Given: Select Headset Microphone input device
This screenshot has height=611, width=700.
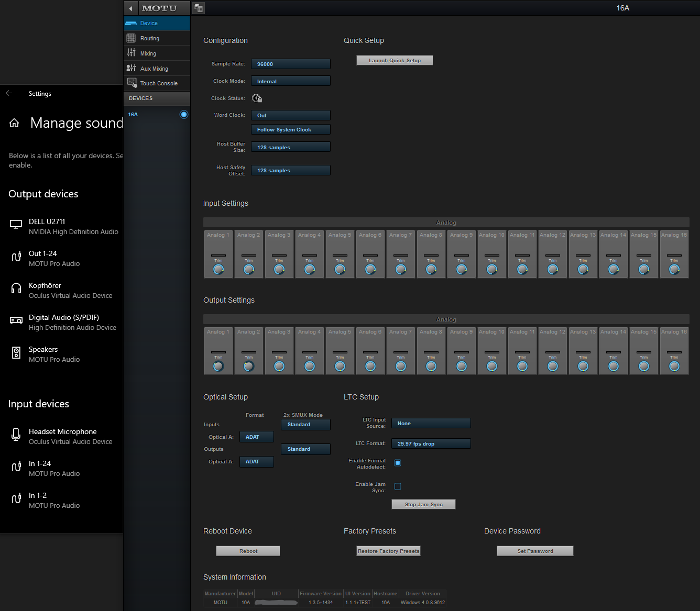Looking at the screenshot, I should tap(62, 436).
